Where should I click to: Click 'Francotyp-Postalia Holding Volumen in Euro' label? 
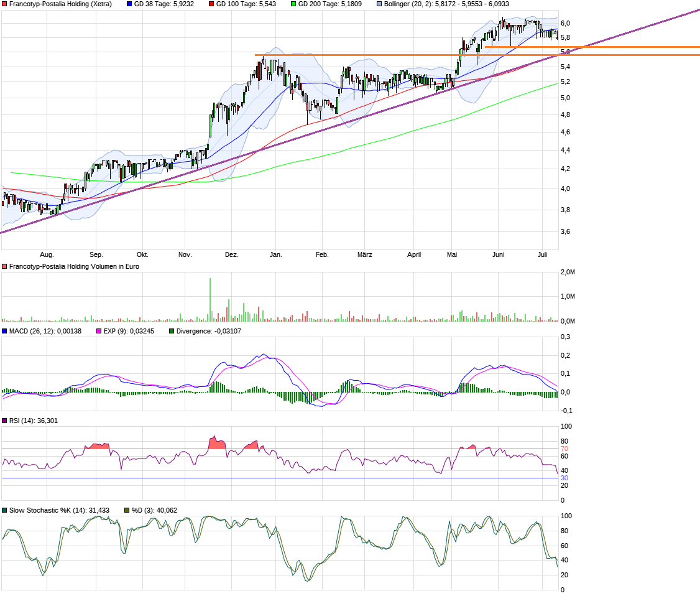[74, 266]
